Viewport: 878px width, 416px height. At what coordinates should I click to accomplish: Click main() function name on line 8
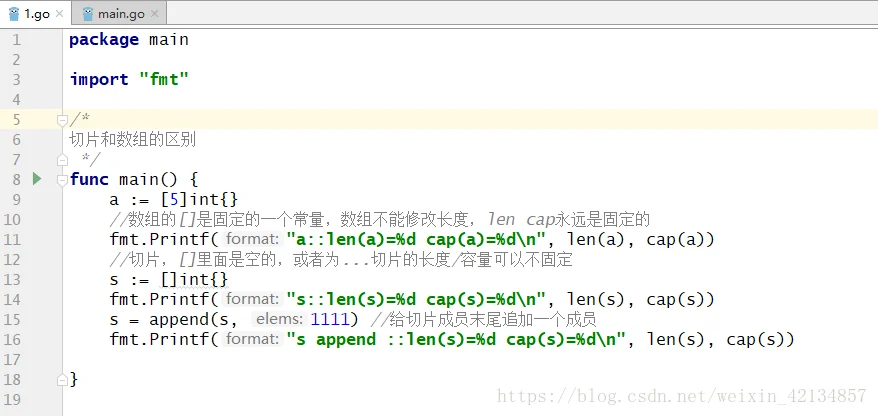(x=148, y=179)
